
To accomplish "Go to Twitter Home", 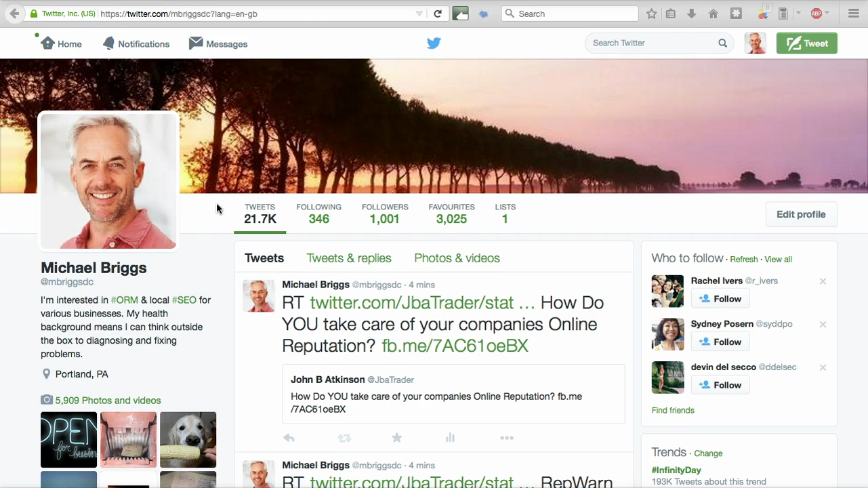I will pos(61,43).
